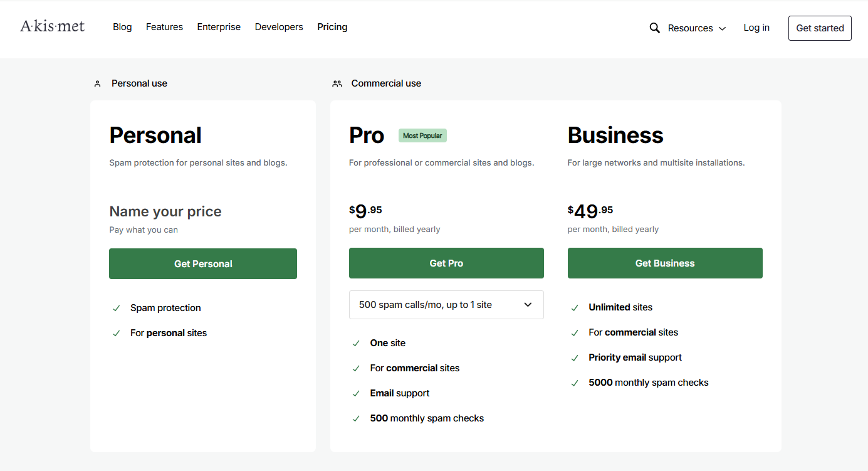This screenshot has width=868, height=471.
Task: Click the checkmark beside For personal sites
Action: pos(116,333)
